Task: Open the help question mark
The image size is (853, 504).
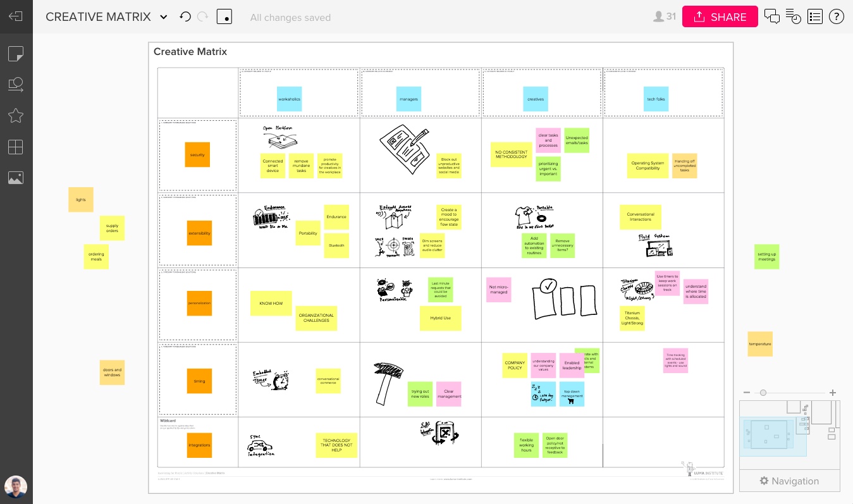Action: pos(837,17)
